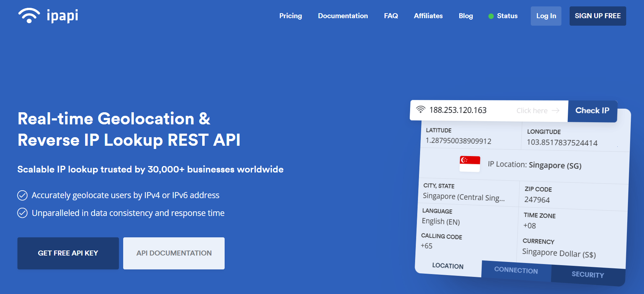This screenshot has width=644, height=294.
Task: Click GET FREE API KEY button
Action: [68, 253]
